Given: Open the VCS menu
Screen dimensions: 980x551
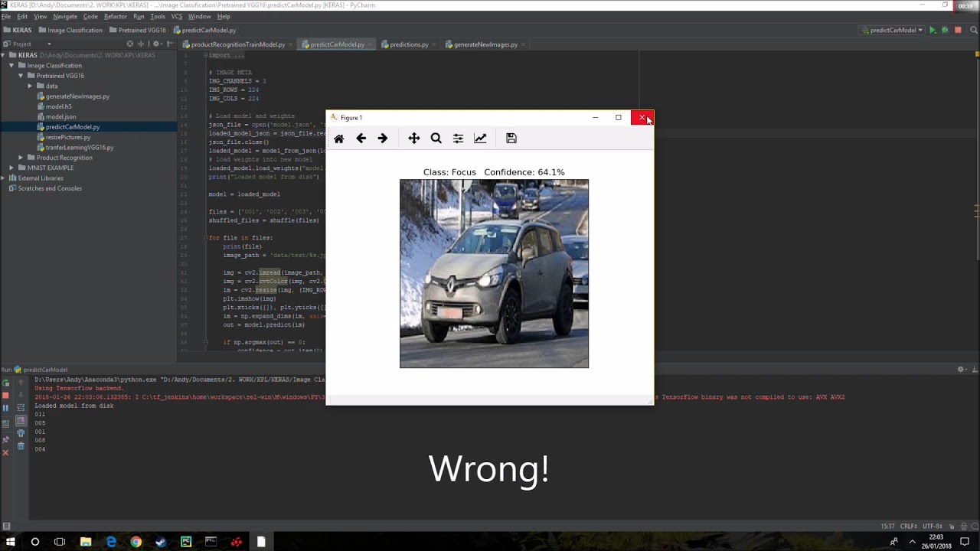Looking at the screenshot, I should point(177,16).
